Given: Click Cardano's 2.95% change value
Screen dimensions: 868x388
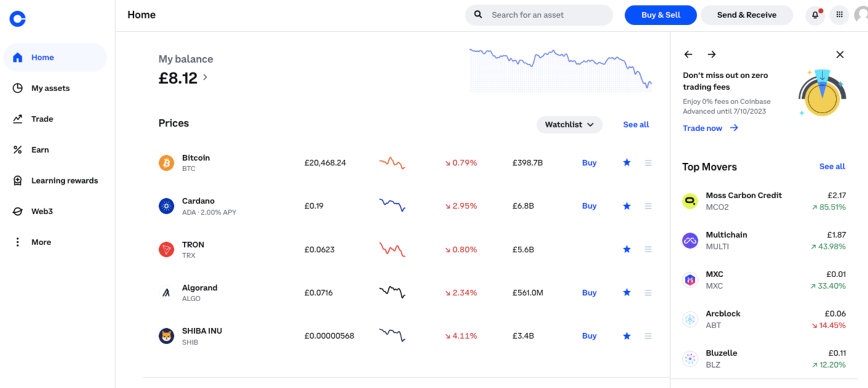Looking at the screenshot, I should pyautogui.click(x=461, y=206).
